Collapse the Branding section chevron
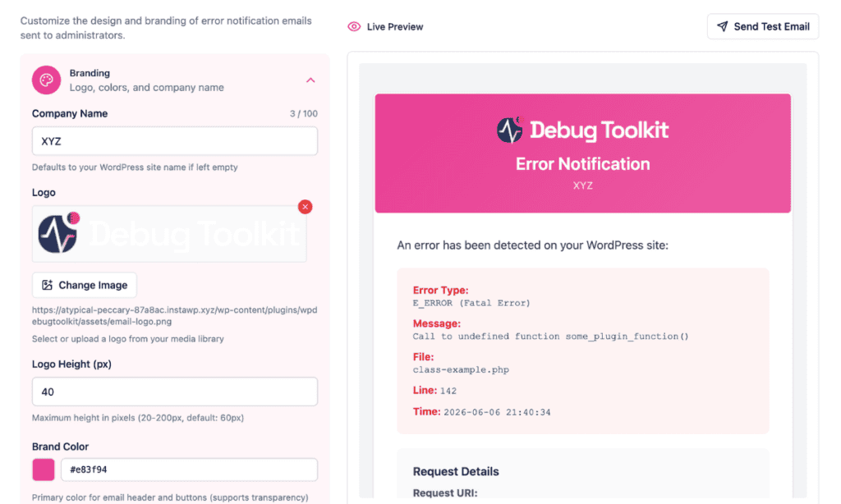The height and width of the screenshot is (504, 841). point(310,80)
